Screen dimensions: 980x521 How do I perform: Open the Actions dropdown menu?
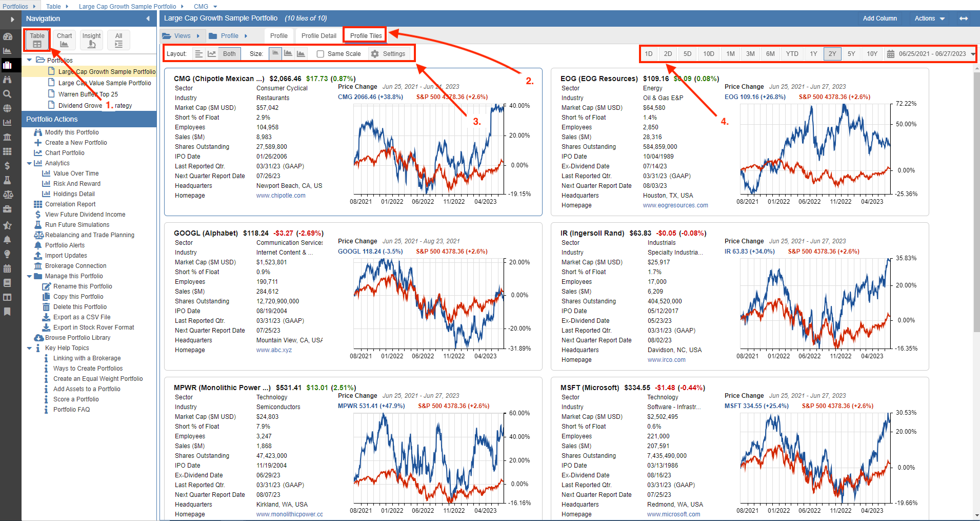[929, 18]
